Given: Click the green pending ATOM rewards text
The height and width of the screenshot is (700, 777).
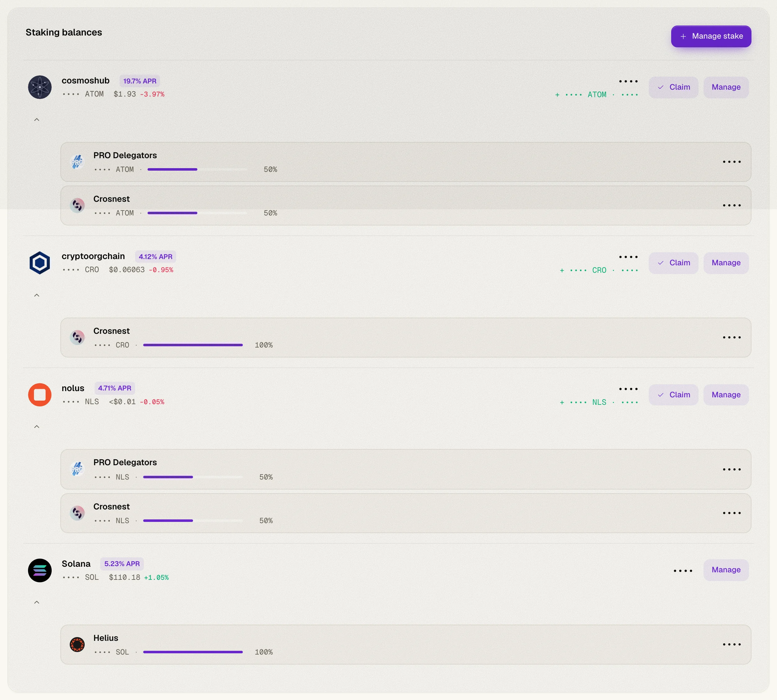Looking at the screenshot, I should (596, 95).
